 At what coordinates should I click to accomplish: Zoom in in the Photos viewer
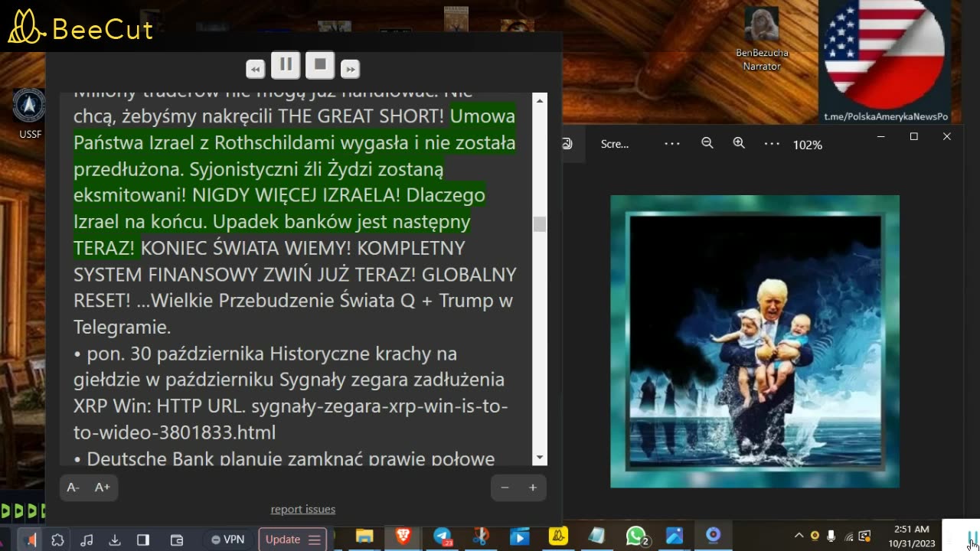pos(739,144)
